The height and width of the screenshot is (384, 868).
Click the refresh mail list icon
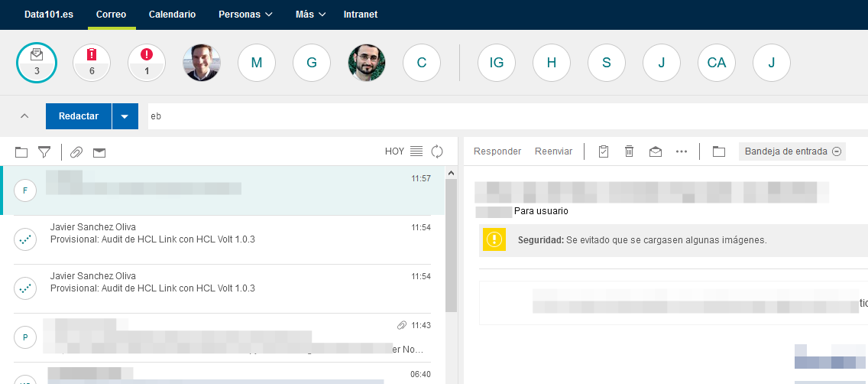tap(437, 151)
